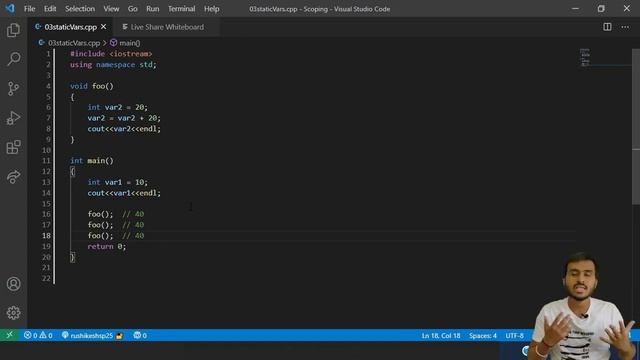Screen dimensions: 640x360
Task: Click the VS Code logo icon
Action: 10,8
